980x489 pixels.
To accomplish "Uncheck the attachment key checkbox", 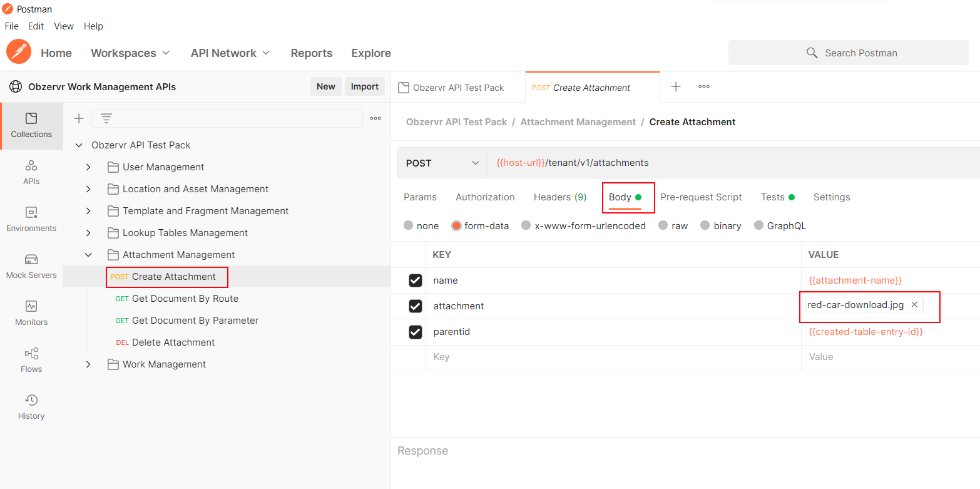I will (416, 306).
